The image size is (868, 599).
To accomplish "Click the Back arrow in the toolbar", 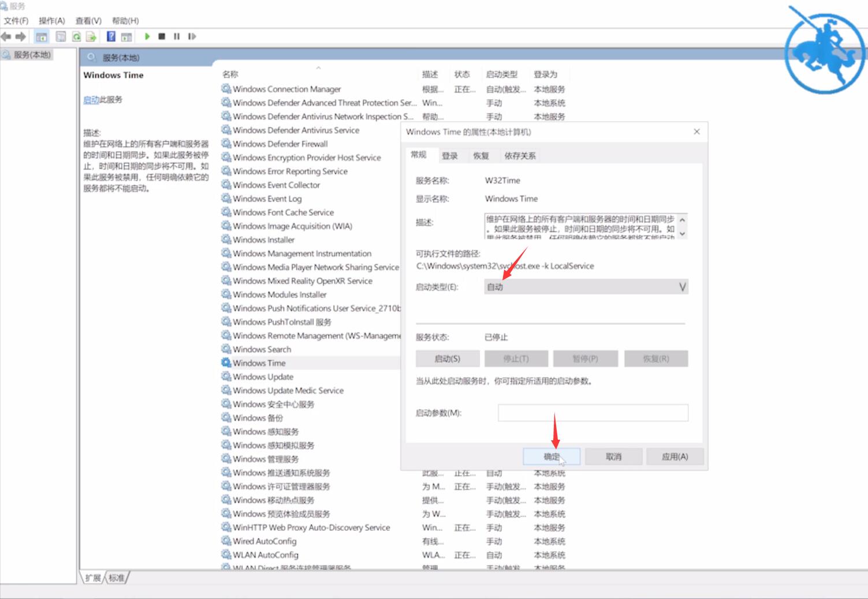I will 6,36.
